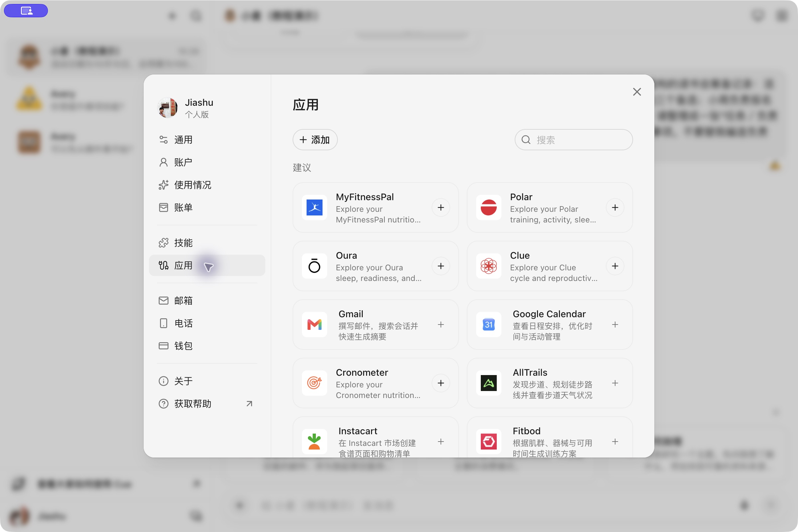Add the Fitbod app
This screenshot has width=798, height=532.
pyautogui.click(x=615, y=442)
